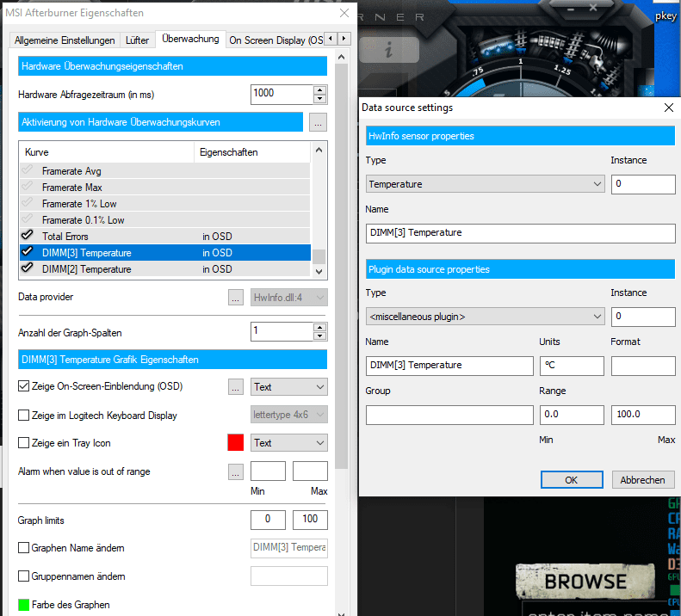Open OSD layout options button
The image size is (681, 616).
[x=236, y=387]
